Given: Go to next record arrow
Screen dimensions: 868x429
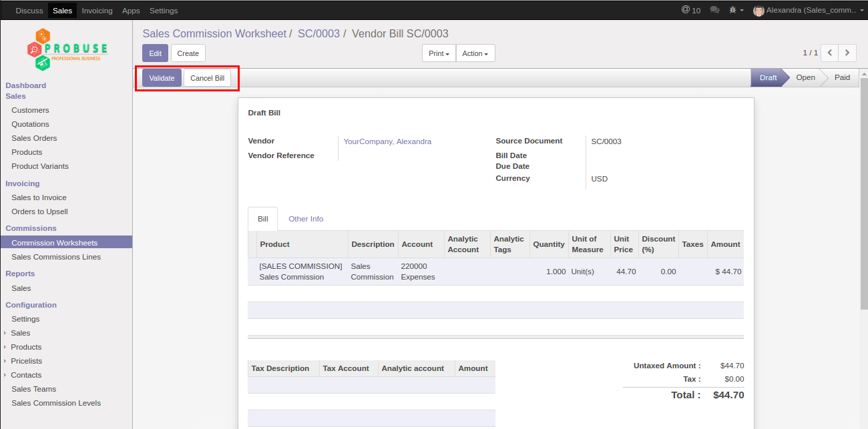Looking at the screenshot, I should pos(847,53).
